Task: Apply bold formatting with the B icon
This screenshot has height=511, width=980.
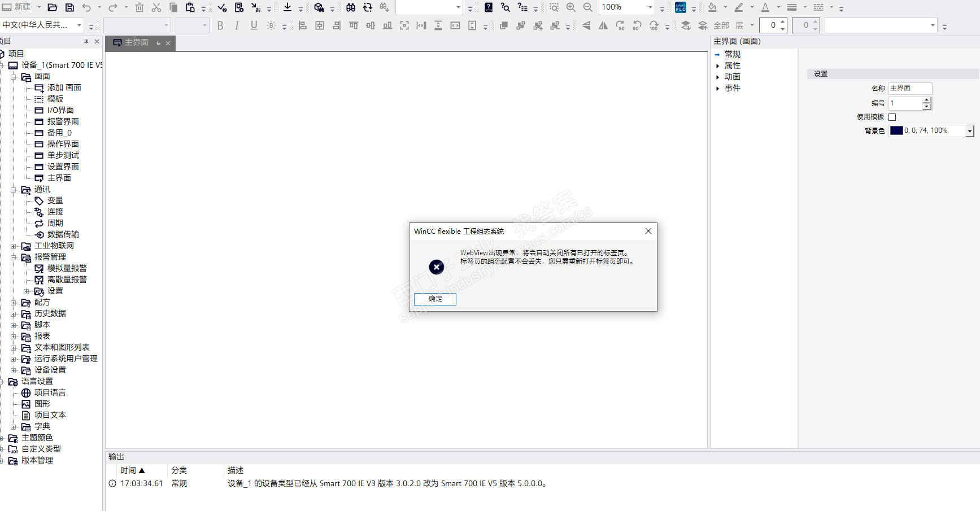Action: 220,25
